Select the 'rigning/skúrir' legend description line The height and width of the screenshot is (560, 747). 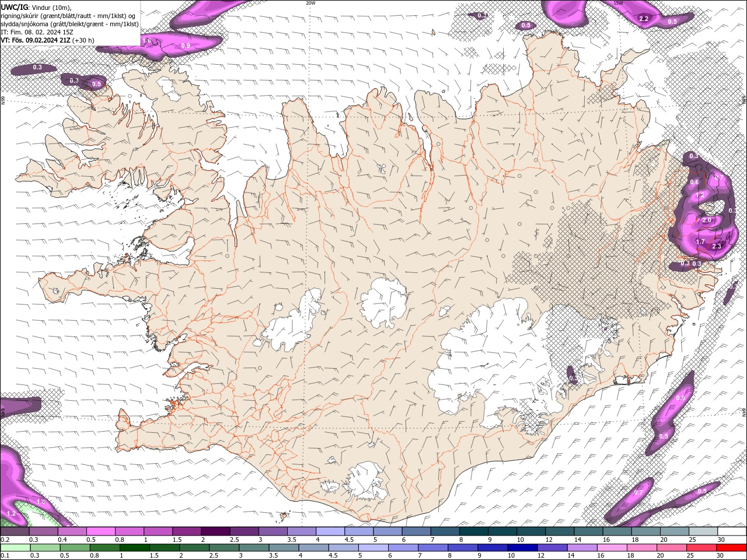coord(68,16)
